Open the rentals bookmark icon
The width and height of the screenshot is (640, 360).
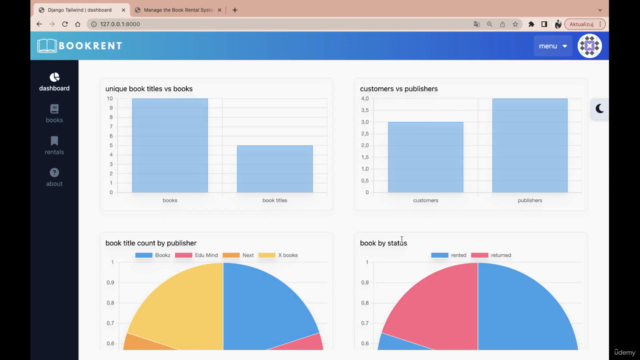[54, 141]
